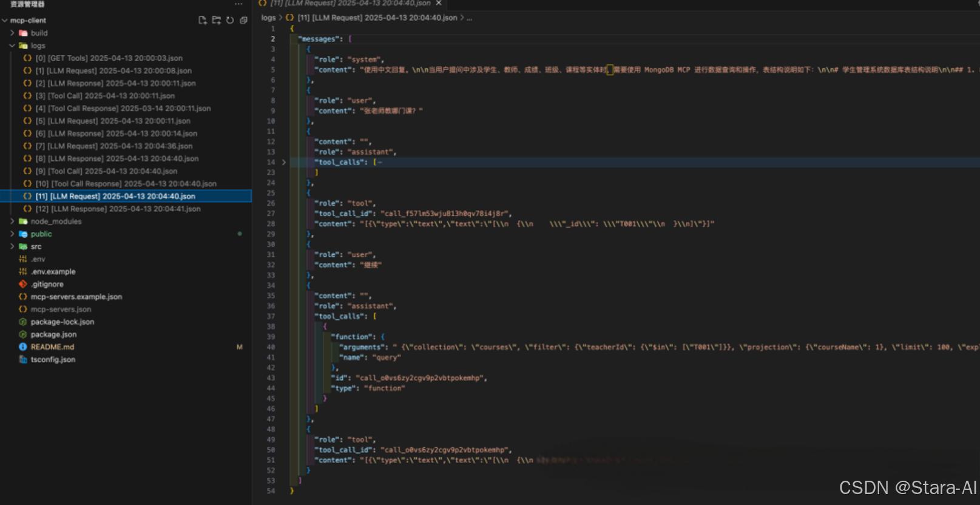Open [10] [Tool Call Response] 2025-04-13 20:04:40.json
This screenshot has width=980, height=505.
click(x=126, y=184)
